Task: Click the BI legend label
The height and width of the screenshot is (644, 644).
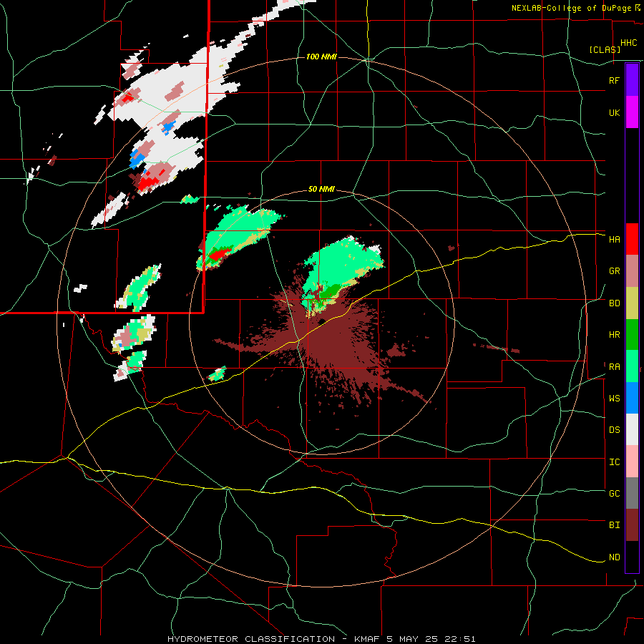Action: tap(614, 525)
